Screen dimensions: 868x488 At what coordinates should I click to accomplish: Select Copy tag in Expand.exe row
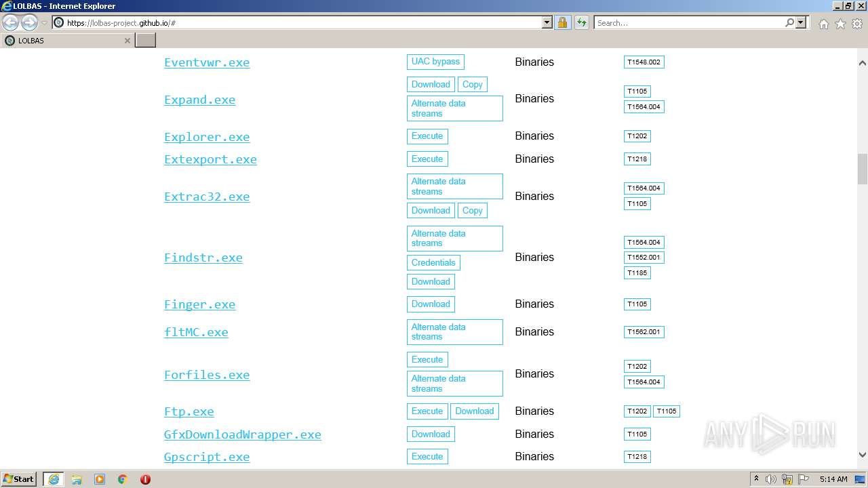click(473, 85)
